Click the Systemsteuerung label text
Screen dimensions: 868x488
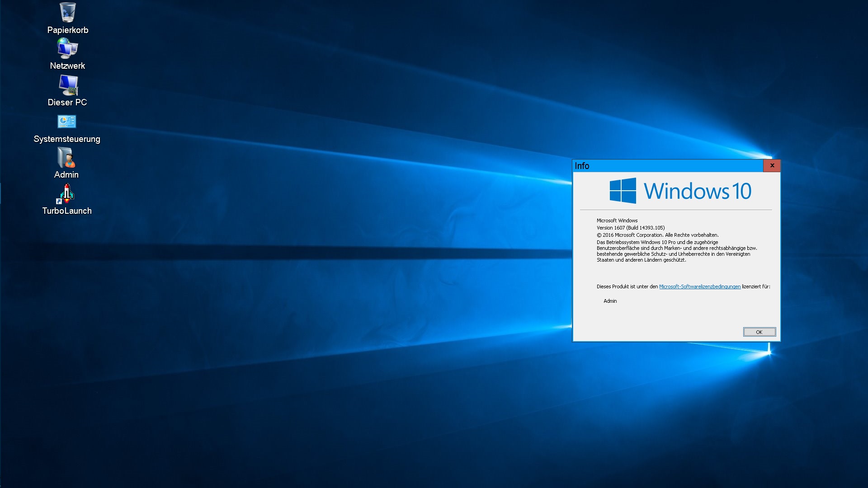[x=67, y=139]
